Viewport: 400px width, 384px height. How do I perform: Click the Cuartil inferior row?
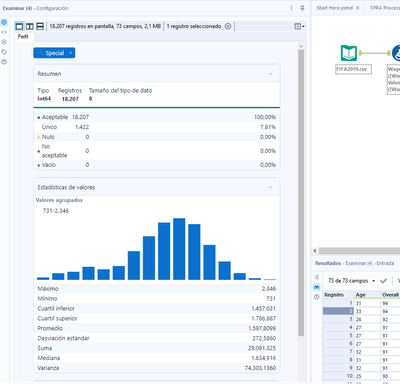pyautogui.click(x=157, y=309)
